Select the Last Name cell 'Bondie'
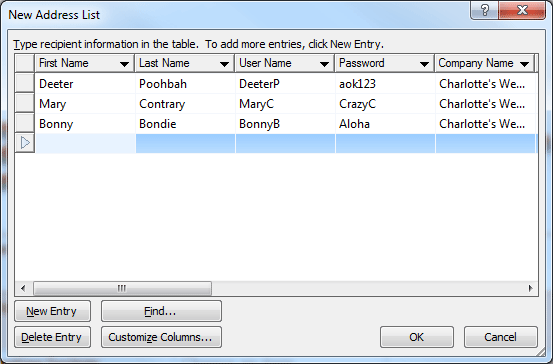Viewport: 553px width, 364px height. click(185, 124)
